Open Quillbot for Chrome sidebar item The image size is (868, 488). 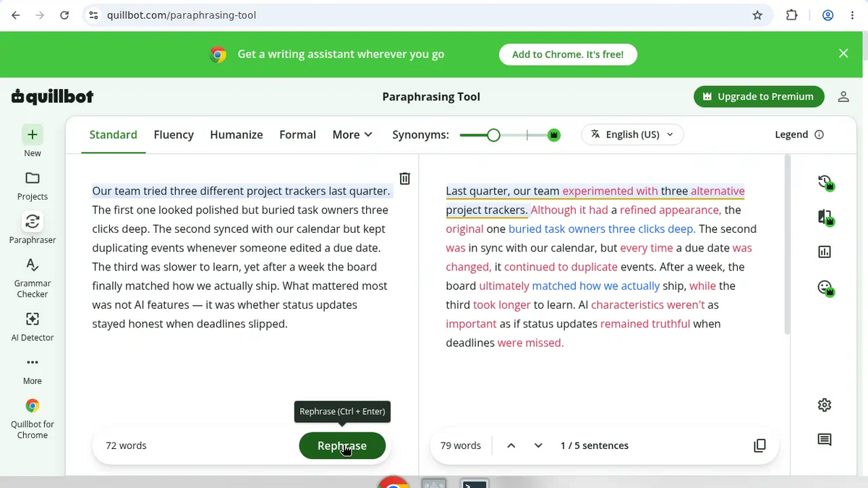pos(33,419)
